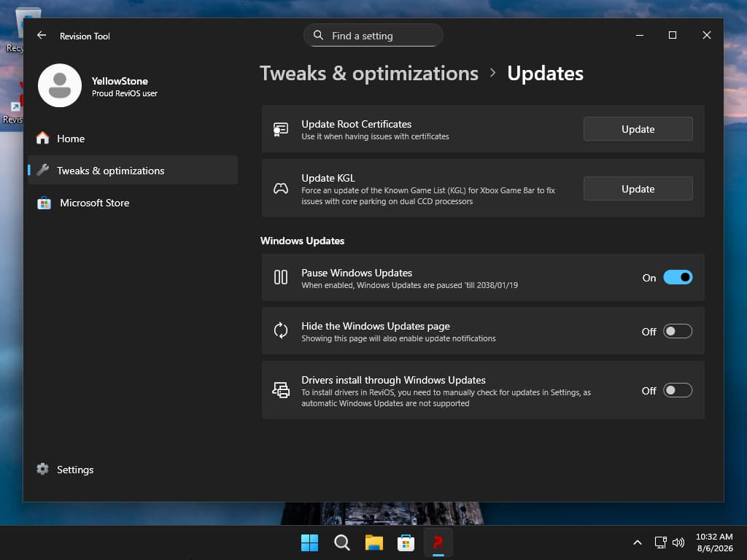Screen dimensions: 747x560
Task: Open Microsoft Store from taskbar
Action: click(406, 542)
